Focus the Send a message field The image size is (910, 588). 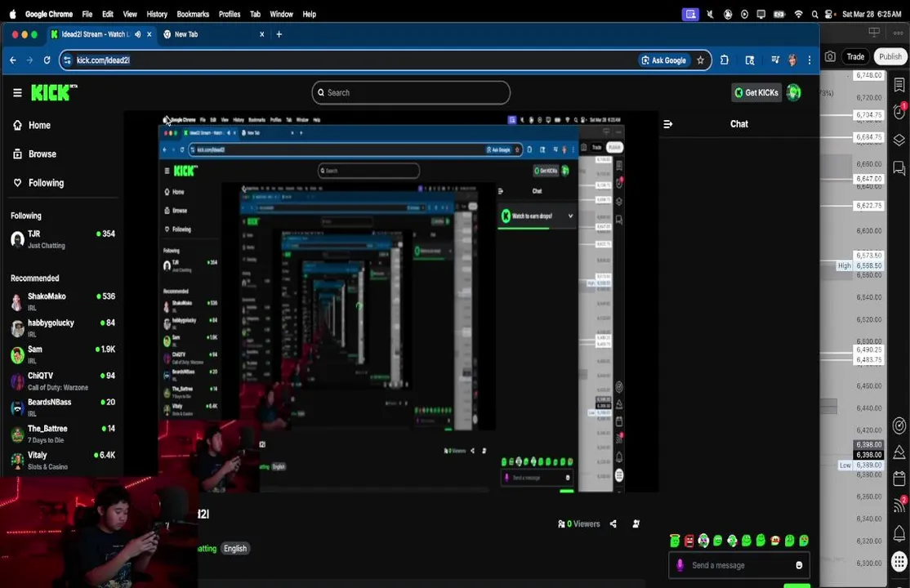(738, 565)
